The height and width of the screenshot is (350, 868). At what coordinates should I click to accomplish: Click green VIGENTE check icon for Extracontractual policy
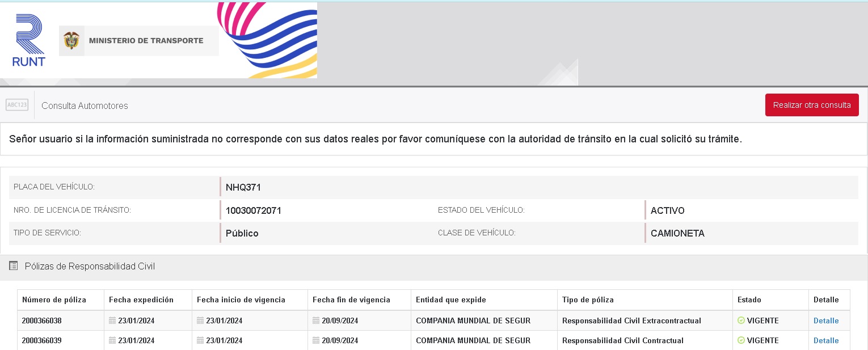[741, 321]
